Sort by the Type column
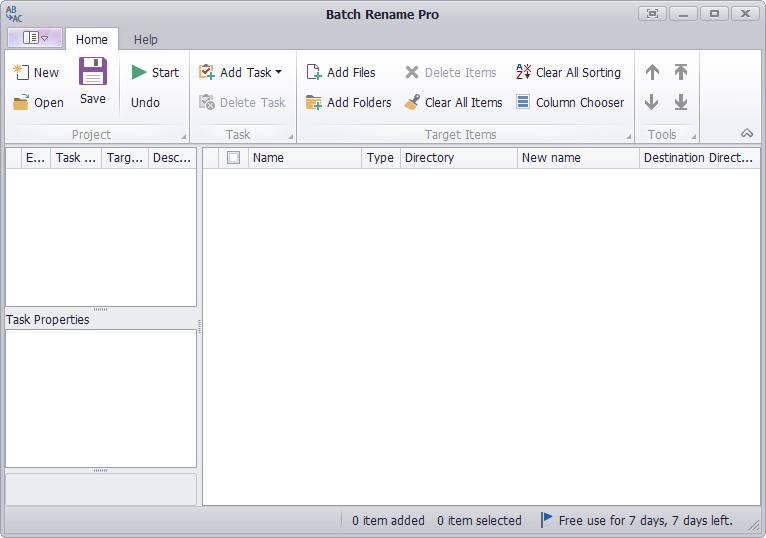Viewport: 766px width, 538px height. pyautogui.click(x=381, y=158)
